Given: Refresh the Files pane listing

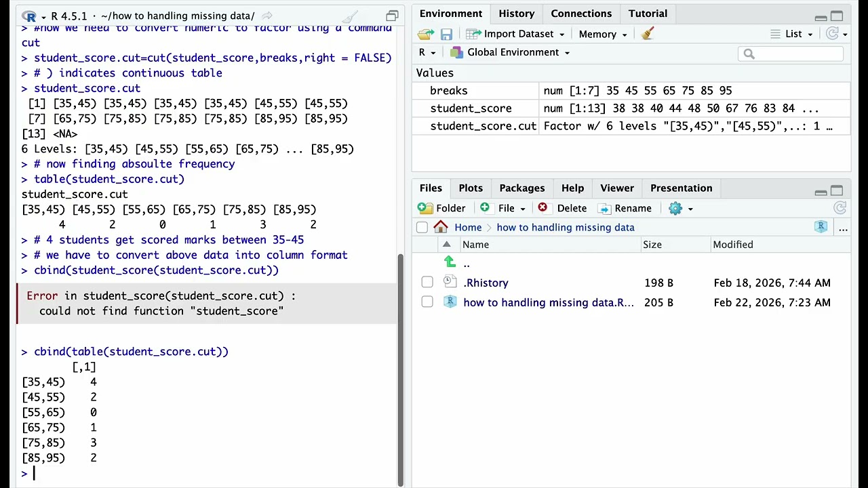Looking at the screenshot, I should [840, 208].
